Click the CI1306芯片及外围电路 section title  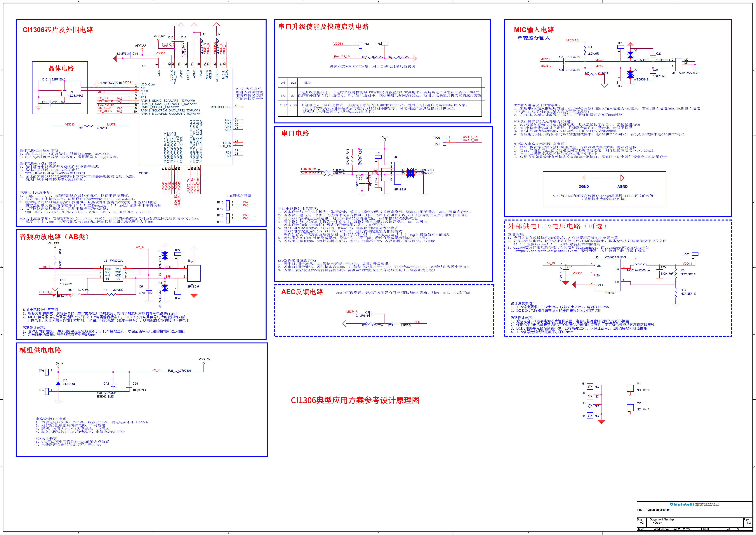click(x=58, y=30)
